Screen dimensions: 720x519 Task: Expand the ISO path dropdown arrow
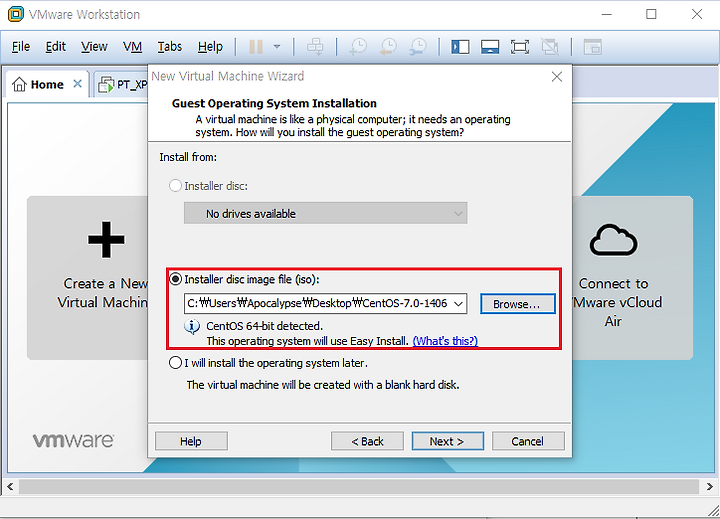pyautogui.click(x=458, y=304)
